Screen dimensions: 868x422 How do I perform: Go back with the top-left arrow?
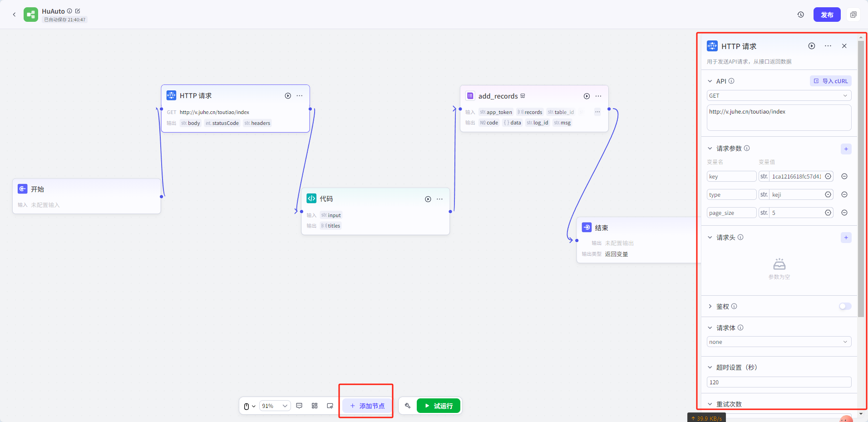click(x=14, y=15)
